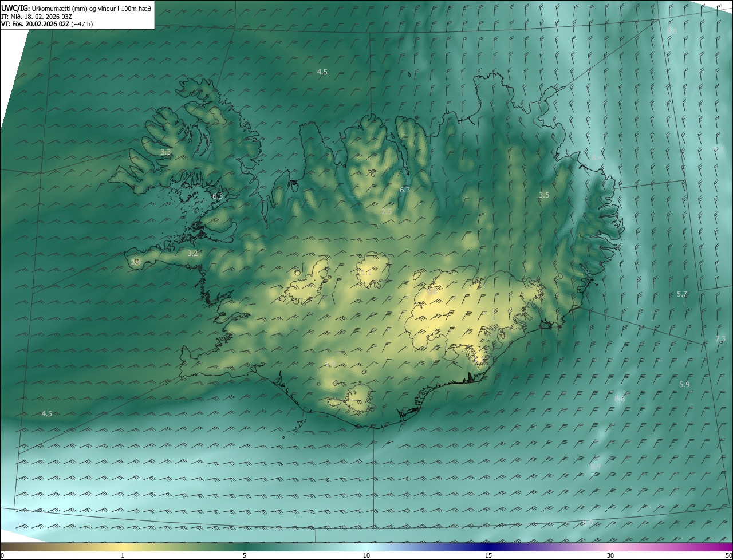
Task: Click the 3.5 value in northeast Iceland
Action: pyautogui.click(x=544, y=195)
